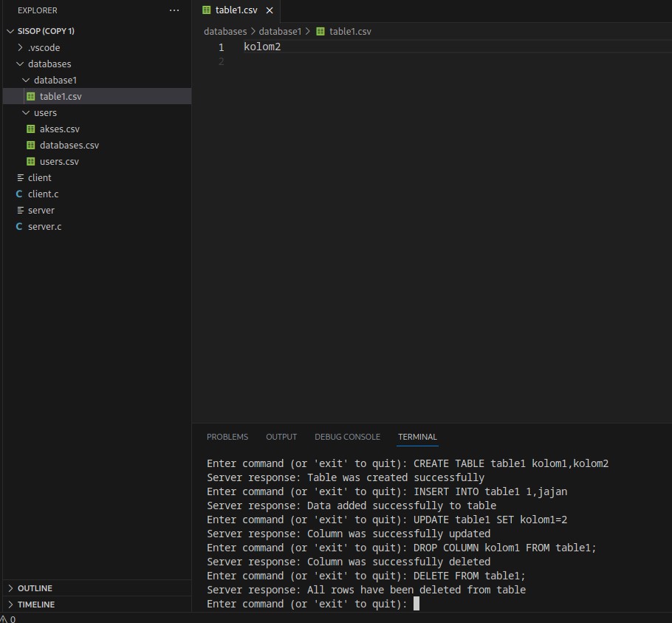The image size is (672, 623).
Task: Click the databases.csv file icon
Action: point(31,146)
